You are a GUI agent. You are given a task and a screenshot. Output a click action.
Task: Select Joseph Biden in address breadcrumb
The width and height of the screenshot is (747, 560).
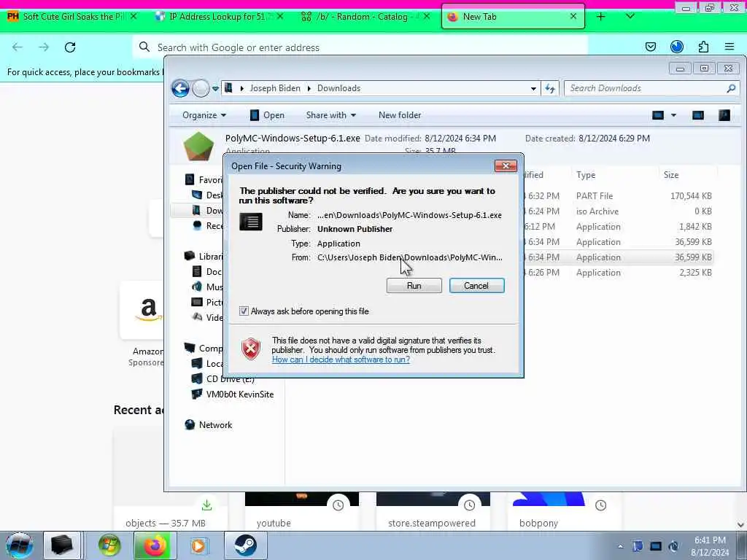pos(275,88)
